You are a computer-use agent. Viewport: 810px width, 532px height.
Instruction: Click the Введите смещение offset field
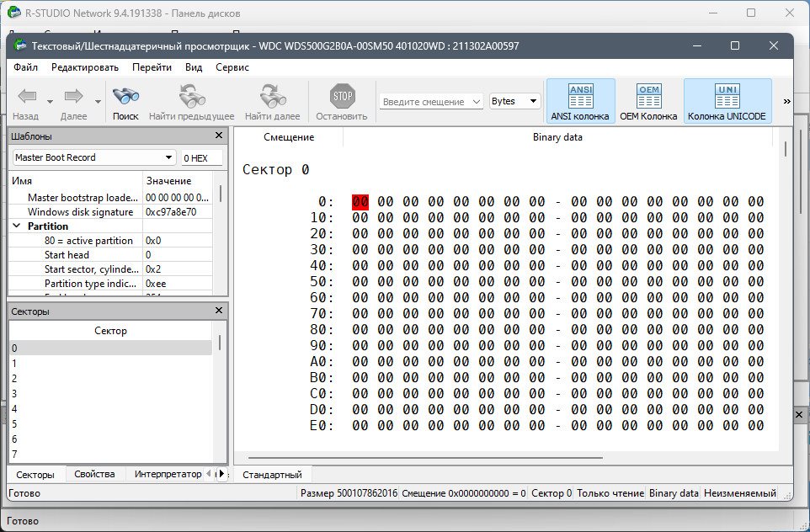tap(431, 102)
